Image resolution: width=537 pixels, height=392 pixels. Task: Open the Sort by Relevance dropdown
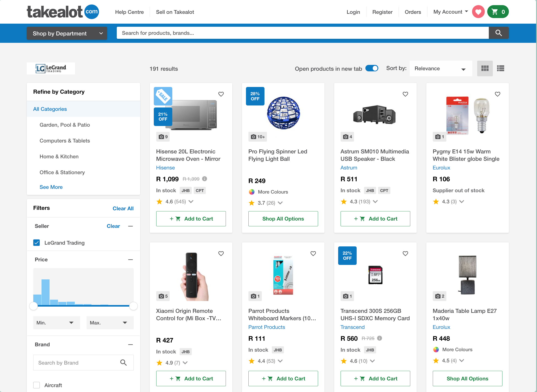click(441, 69)
